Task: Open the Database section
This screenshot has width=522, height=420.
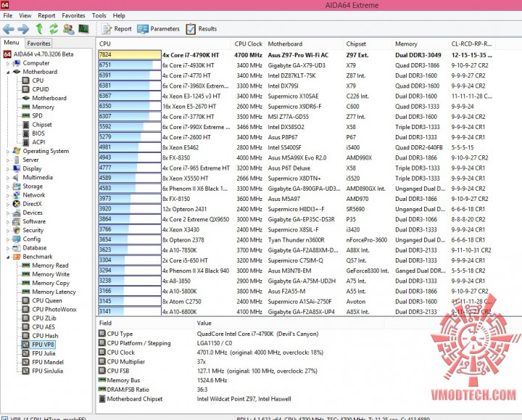Action: pos(30,248)
